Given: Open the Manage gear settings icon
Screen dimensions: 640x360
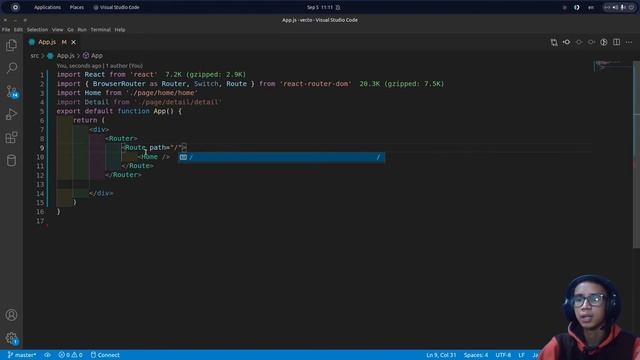Looking at the screenshot, I should pos(11,338).
